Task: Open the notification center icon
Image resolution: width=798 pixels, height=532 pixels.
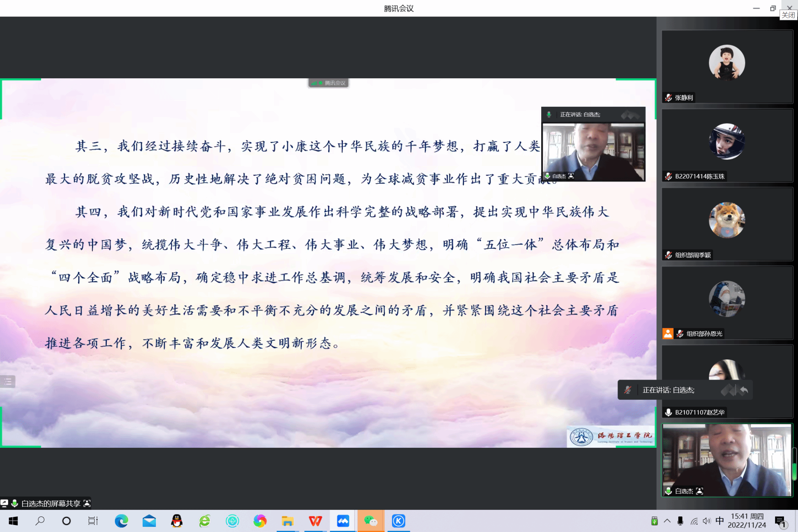Action: pyautogui.click(x=780, y=521)
